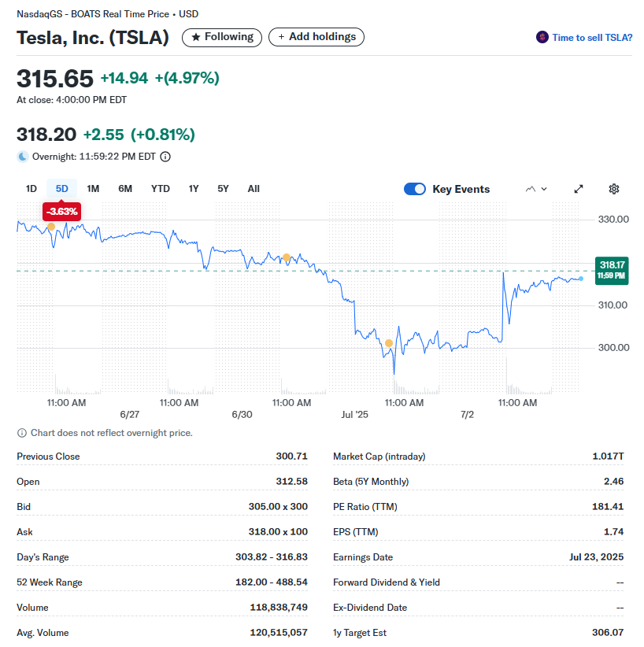Click the orange key event dot near 300.00 low
This screenshot has width=644, height=647.
point(388,343)
